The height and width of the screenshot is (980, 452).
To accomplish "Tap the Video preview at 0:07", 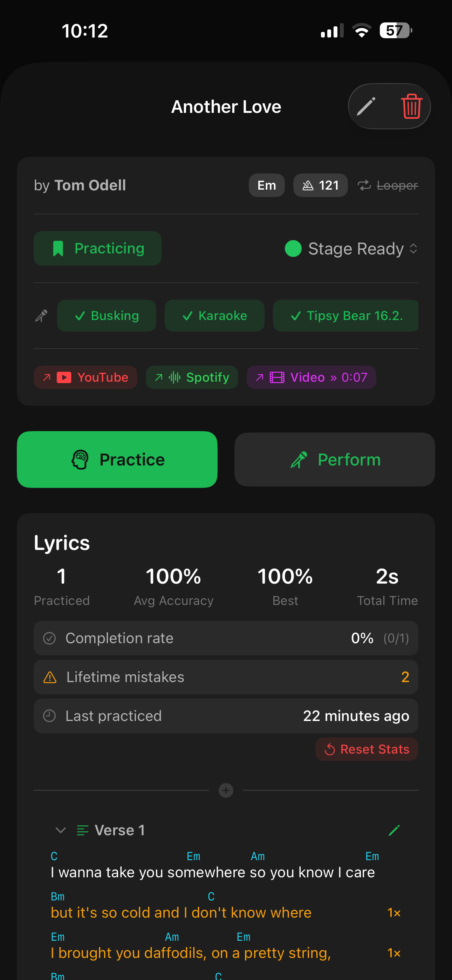I will pyautogui.click(x=311, y=377).
